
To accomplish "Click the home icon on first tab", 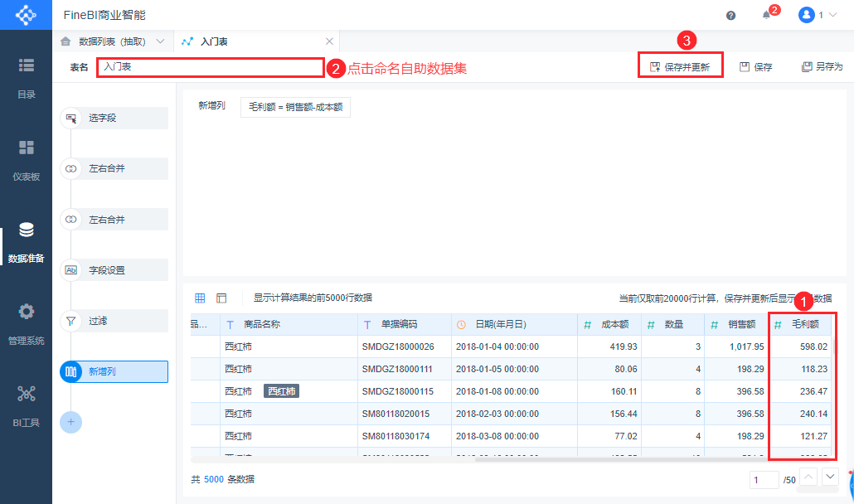I will [66, 41].
